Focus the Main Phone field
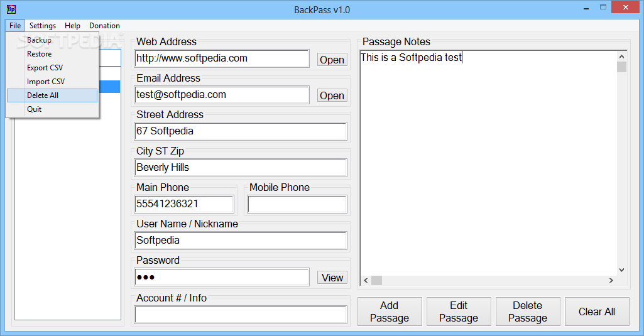The width and height of the screenshot is (644, 336). coord(184,204)
